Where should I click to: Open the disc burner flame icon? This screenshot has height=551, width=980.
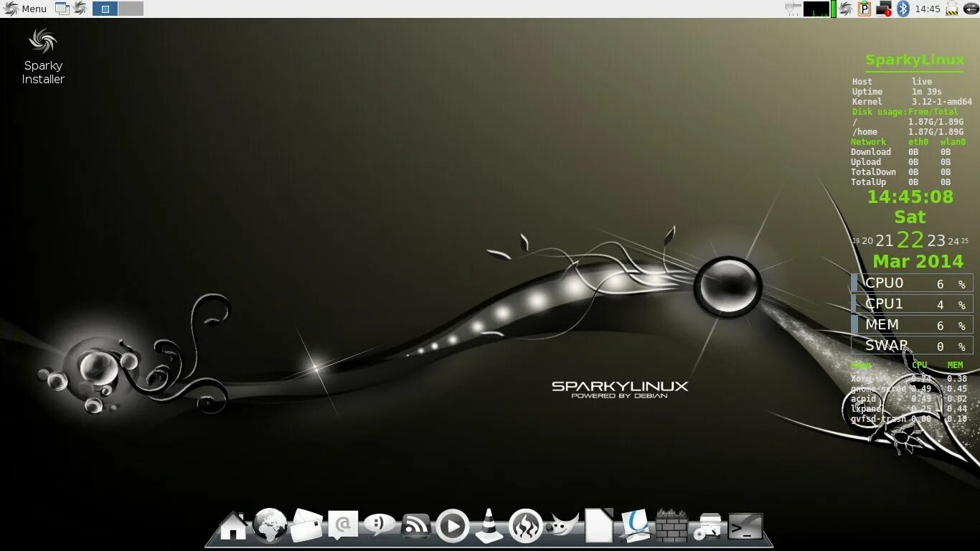pyautogui.click(x=526, y=526)
